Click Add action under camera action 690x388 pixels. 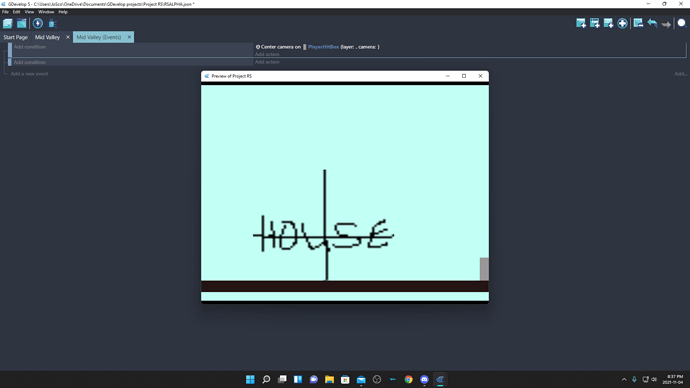(267, 54)
